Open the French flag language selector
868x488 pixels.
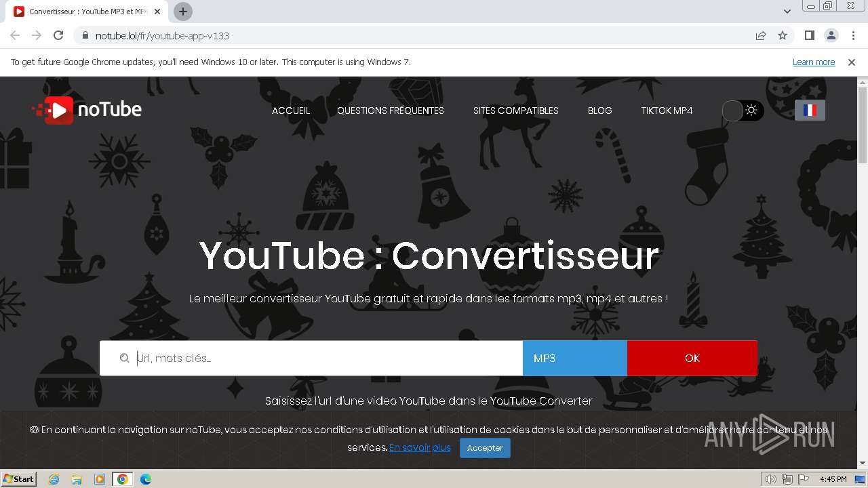[810, 110]
